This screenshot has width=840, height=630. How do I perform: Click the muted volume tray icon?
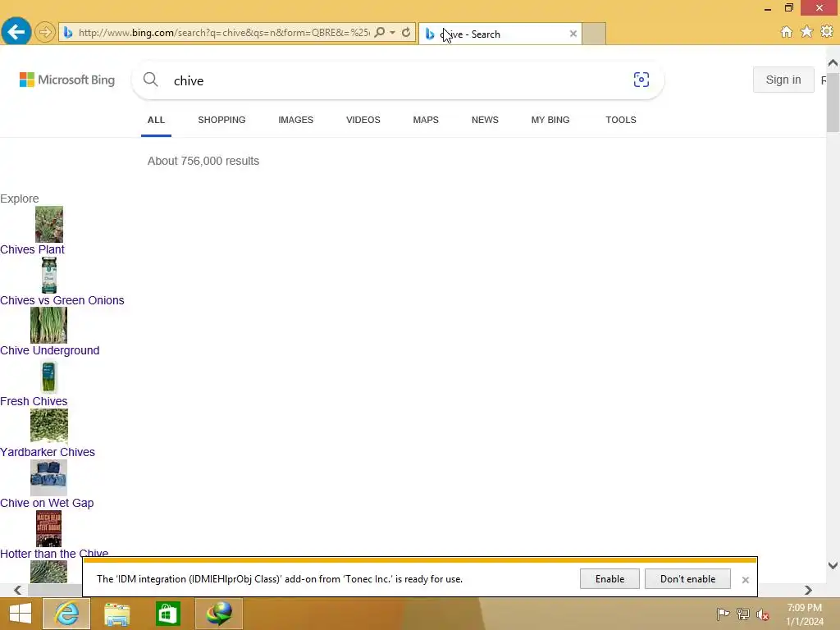coord(763,614)
